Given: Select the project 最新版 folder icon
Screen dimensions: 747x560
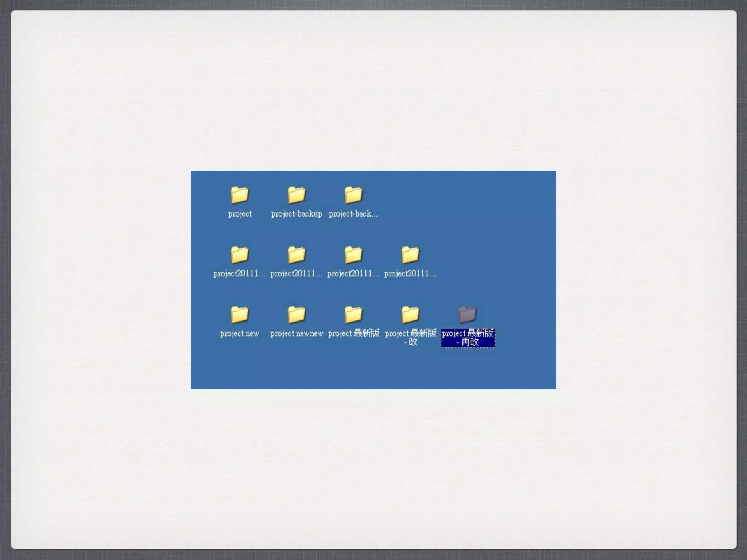Looking at the screenshot, I should [353, 314].
